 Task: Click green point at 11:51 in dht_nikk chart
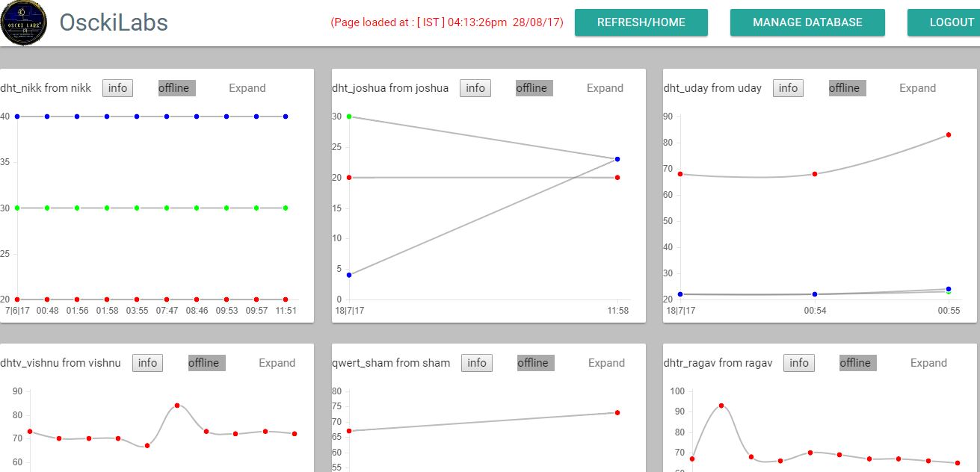tap(286, 208)
